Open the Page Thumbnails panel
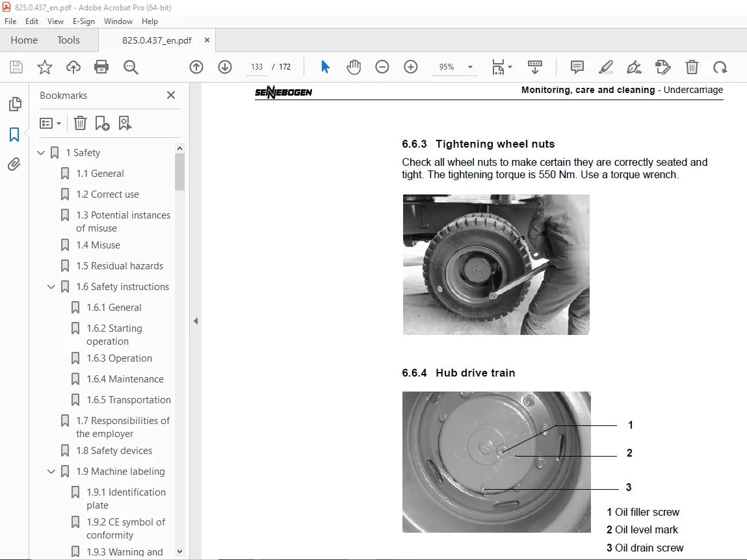Viewport: 747px width, 560px height. pos(14,104)
